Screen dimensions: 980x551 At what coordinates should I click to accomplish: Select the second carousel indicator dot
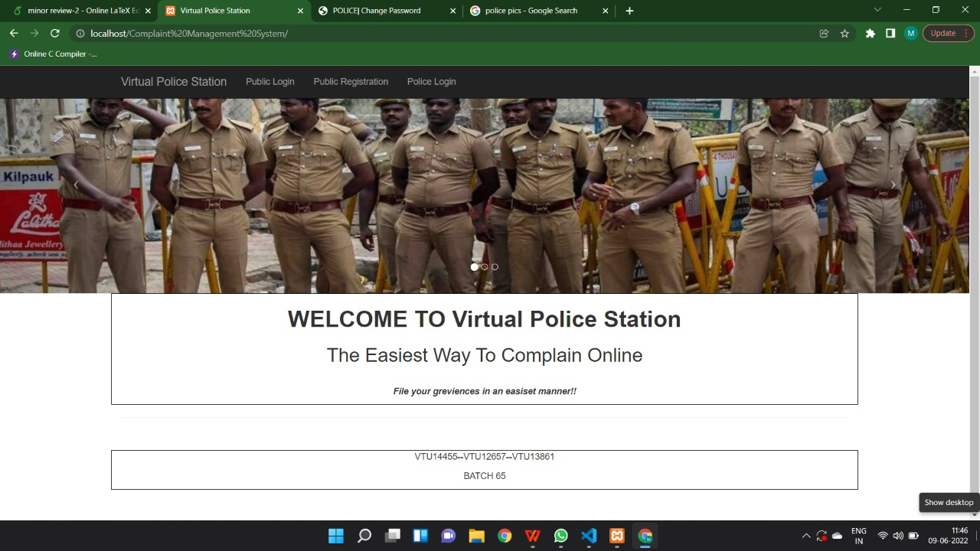click(x=484, y=266)
